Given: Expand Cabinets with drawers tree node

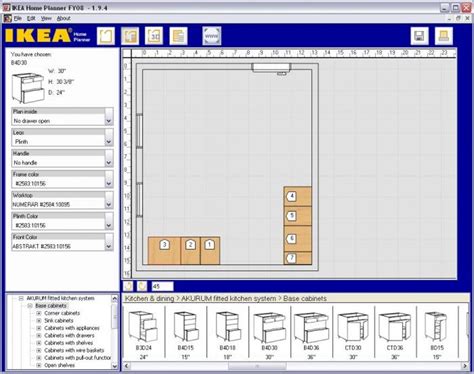Looking at the screenshot, I should (39, 336).
